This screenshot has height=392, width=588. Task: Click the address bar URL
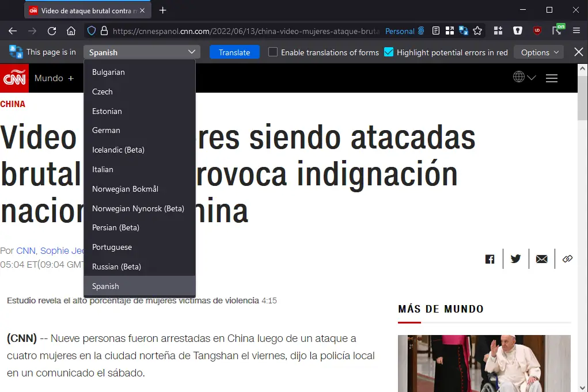pyautogui.click(x=246, y=31)
